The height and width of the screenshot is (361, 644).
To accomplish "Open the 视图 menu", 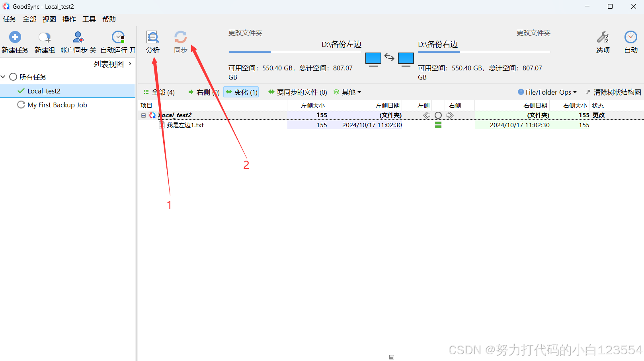I will click(49, 19).
